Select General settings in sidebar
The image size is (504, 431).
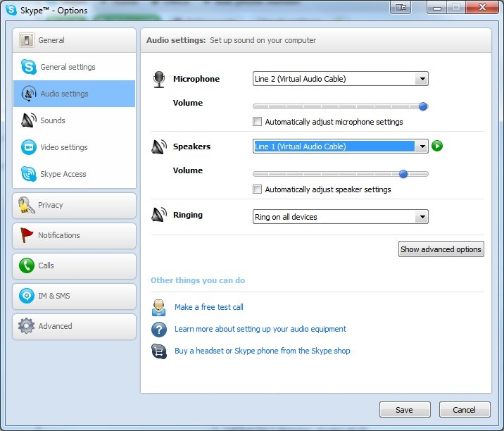click(74, 67)
